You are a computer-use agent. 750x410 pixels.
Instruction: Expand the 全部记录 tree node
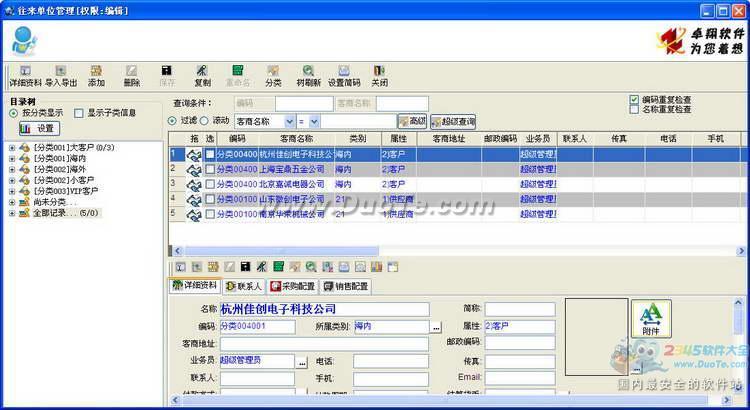click(12, 213)
